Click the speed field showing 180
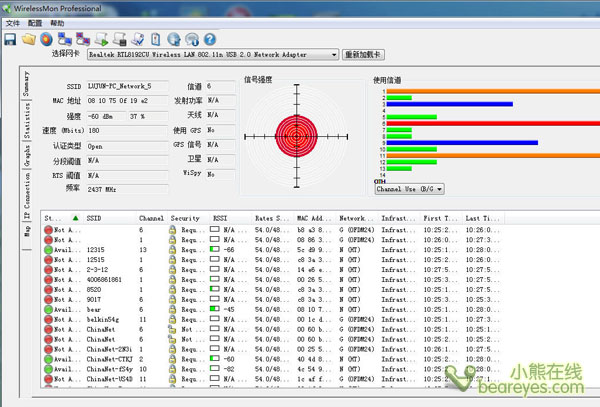The image size is (600, 407). pos(127,130)
